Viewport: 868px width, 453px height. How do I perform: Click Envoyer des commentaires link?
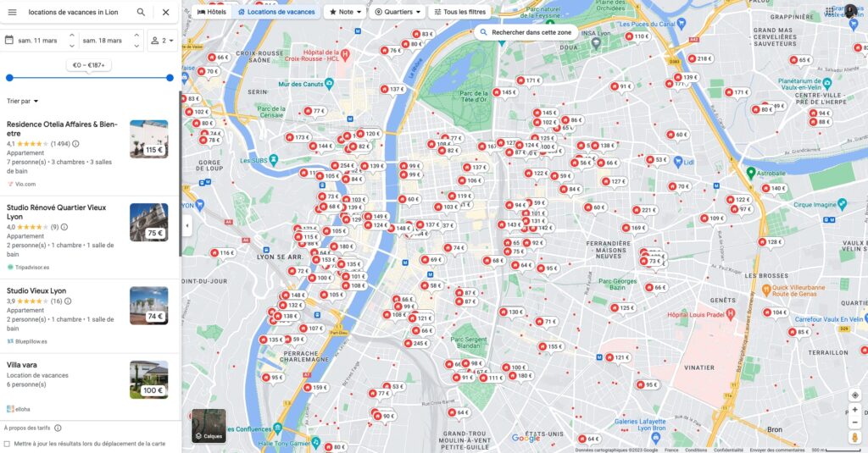point(777,450)
